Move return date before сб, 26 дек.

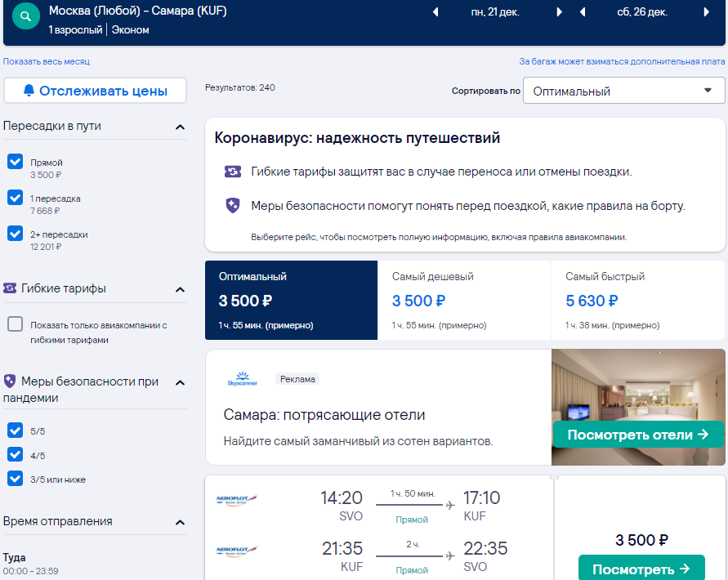pos(583,12)
